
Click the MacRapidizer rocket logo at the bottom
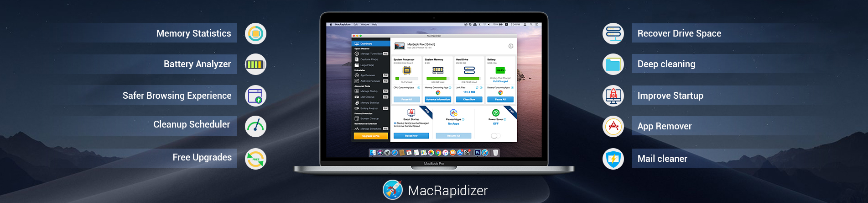393,190
